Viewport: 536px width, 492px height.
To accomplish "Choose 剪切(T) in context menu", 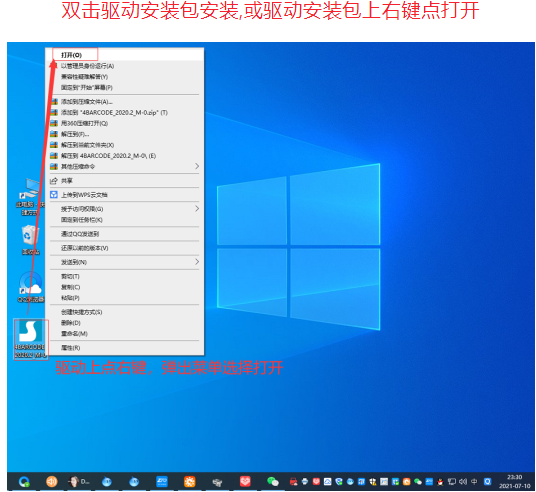I will pyautogui.click(x=125, y=276).
